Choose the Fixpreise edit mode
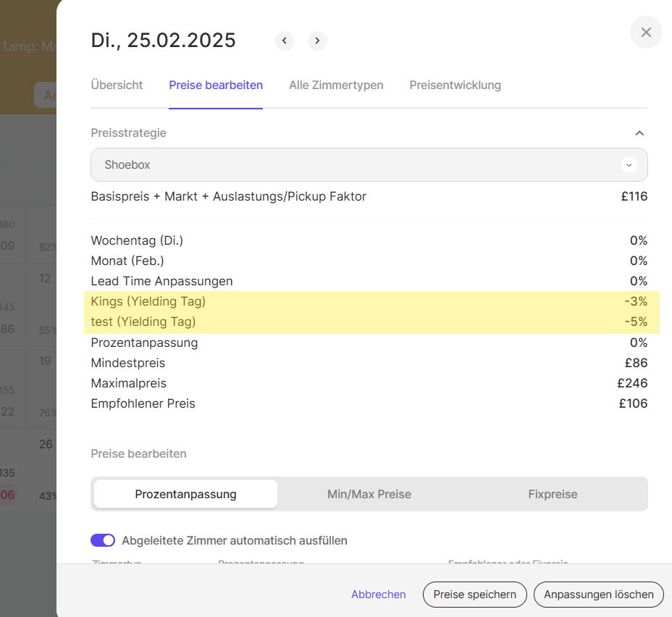The image size is (672, 617). point(553,494)
